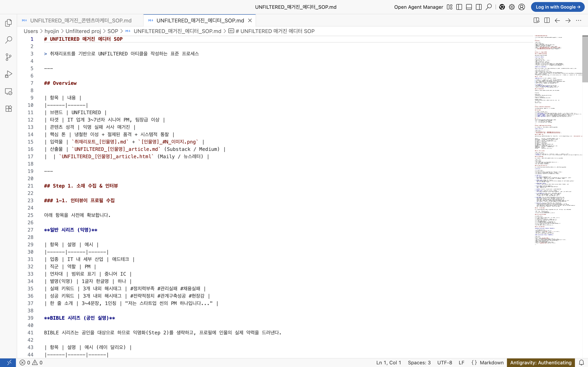Open settings gear in title bar

pyautogui.click(x=512, y=7)
